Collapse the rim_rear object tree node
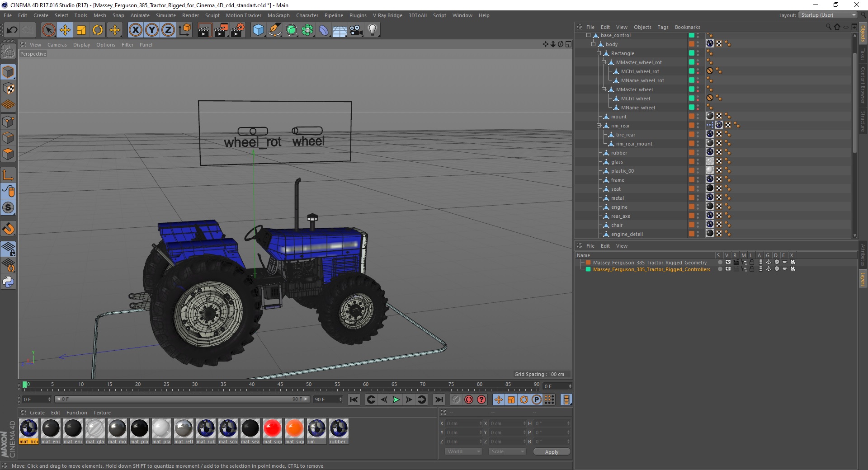The width and height of the screenshot is (868, 470). coord(599,126)
